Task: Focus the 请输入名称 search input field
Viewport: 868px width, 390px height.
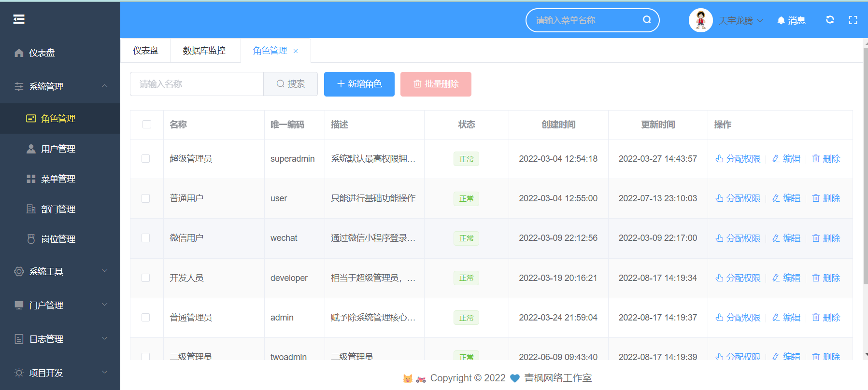Action: click(x=197, y=84)
